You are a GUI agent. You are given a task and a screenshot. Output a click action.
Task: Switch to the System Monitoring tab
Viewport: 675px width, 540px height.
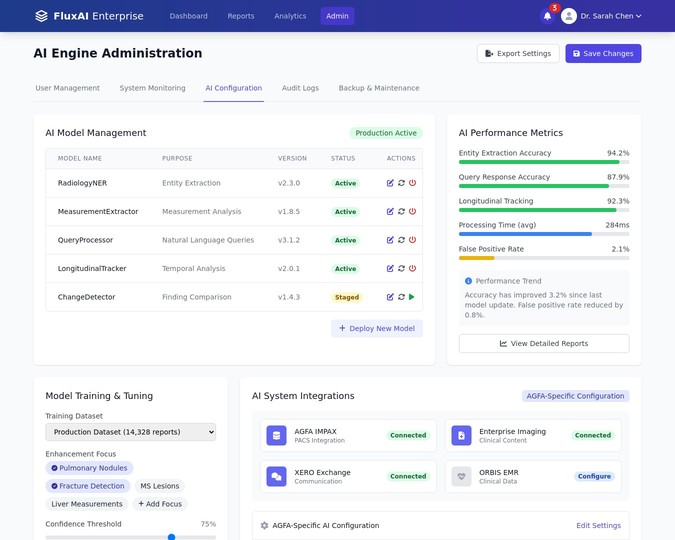point(152,88)
